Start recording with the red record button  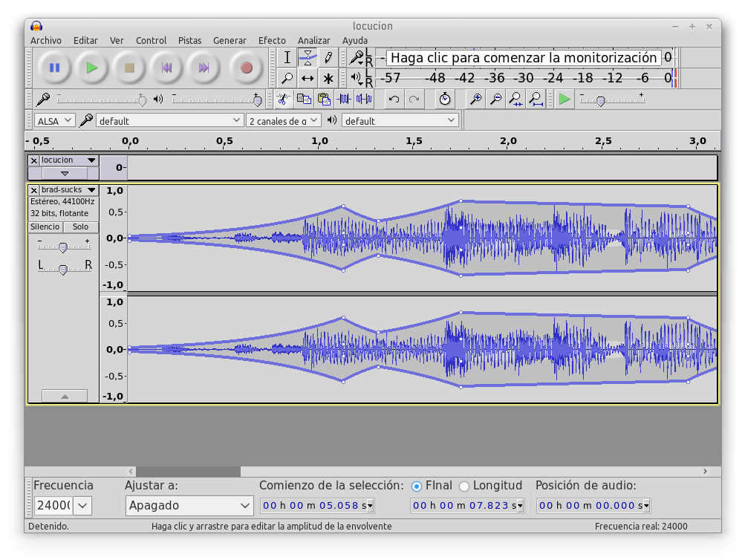tap(247, 67)
